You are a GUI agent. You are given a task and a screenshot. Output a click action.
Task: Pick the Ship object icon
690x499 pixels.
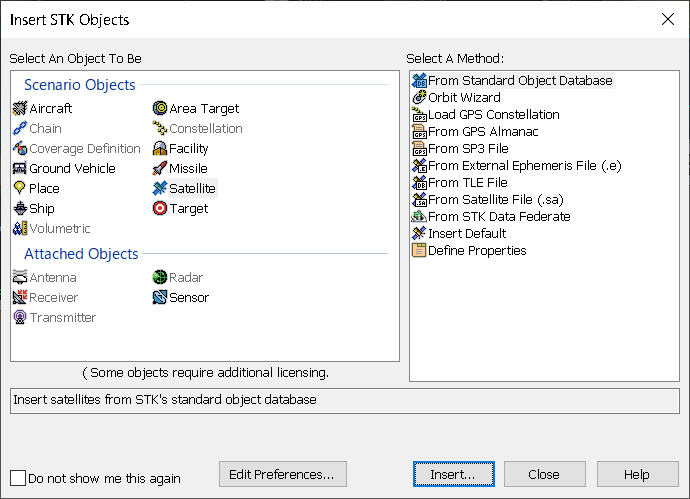pos(20,209)
